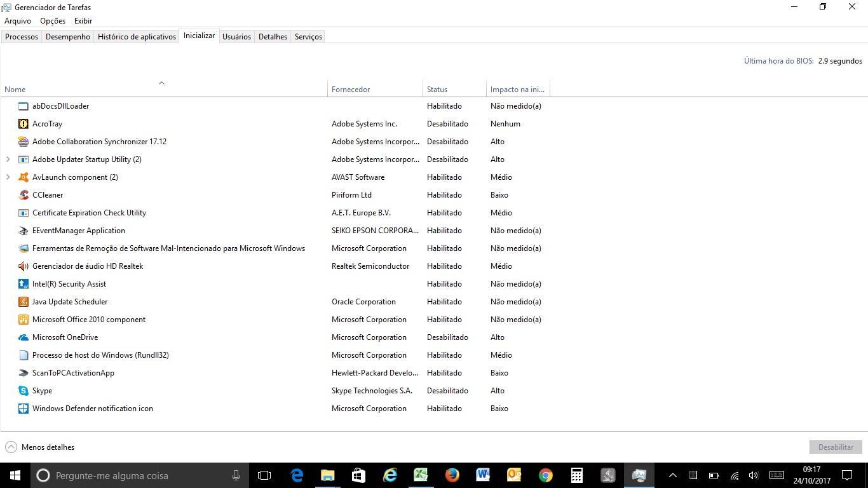Open the Opções menu
868x488 pixels.
(53, 21)
